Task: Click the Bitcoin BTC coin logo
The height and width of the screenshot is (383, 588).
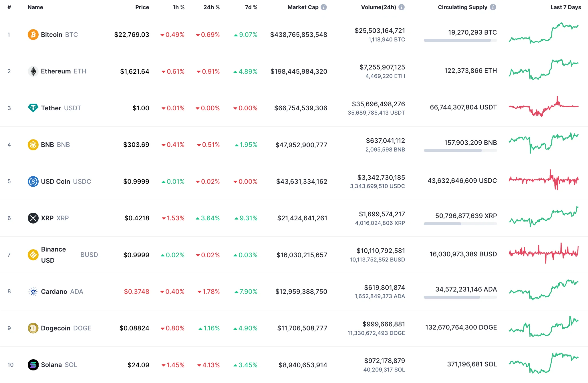Action: click(33, 35)
